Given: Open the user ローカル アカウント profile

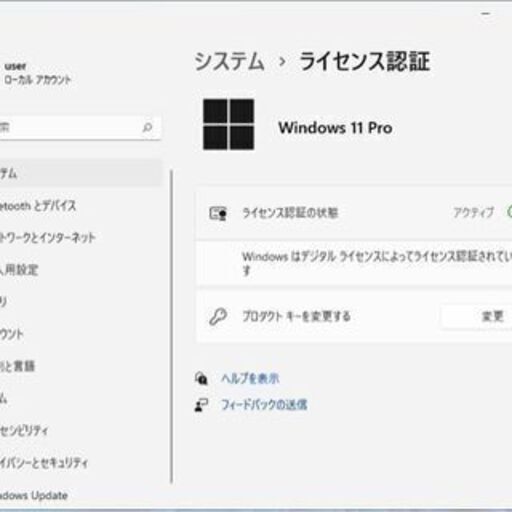Looking at the screenshot, I should tap(38, 73).
